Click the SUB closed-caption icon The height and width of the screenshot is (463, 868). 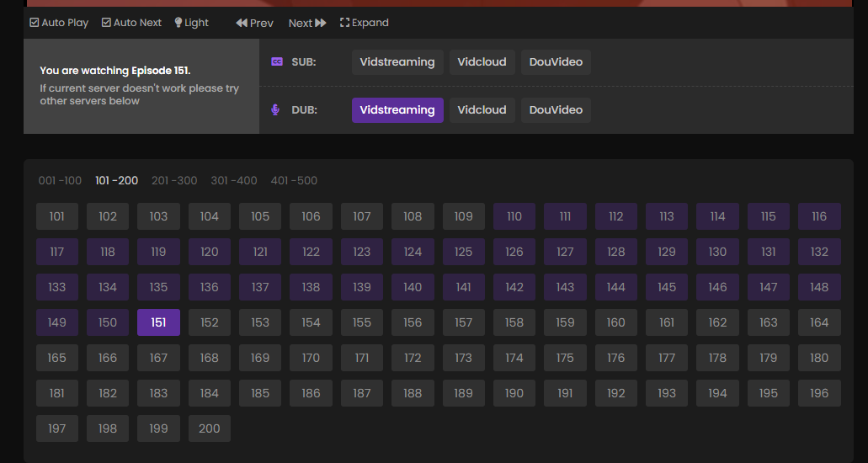point(277,62)
